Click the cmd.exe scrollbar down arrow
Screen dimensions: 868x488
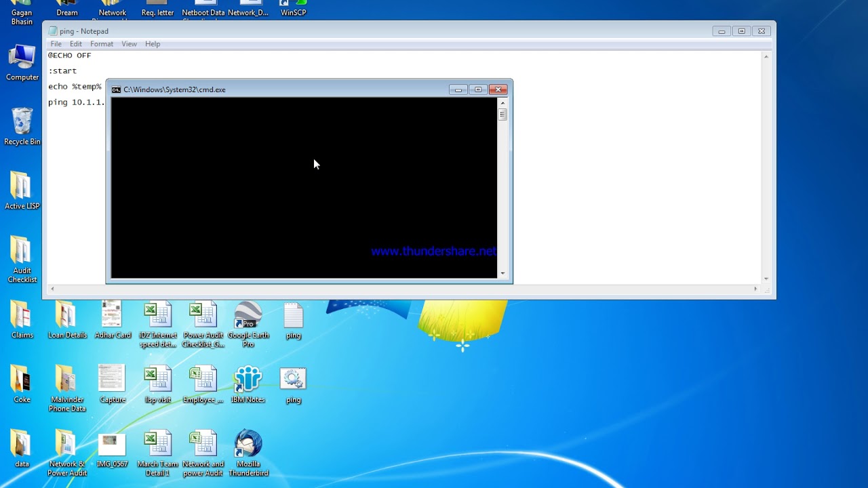click(502, 273)
